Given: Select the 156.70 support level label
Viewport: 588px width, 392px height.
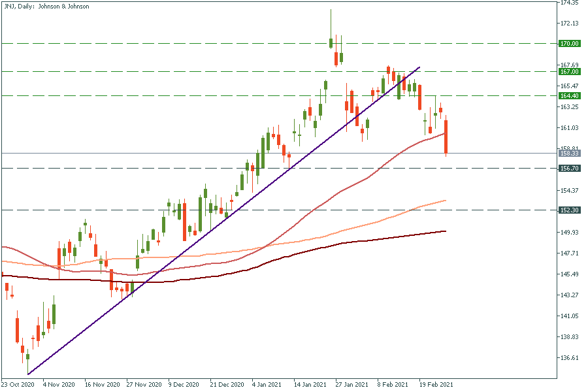Looking at the screenshot, I should click(x=569, y=168).
